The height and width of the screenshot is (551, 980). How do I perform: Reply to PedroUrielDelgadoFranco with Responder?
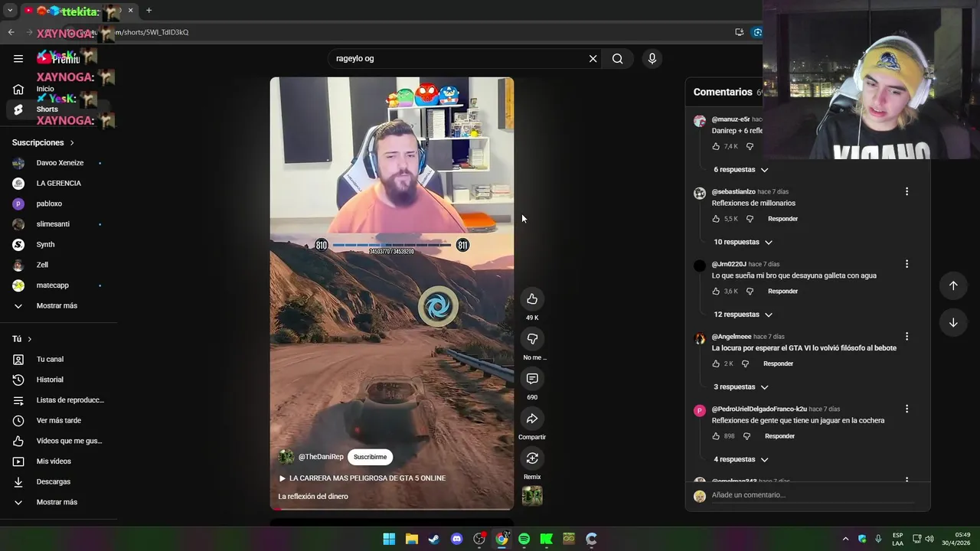[779, 436]
